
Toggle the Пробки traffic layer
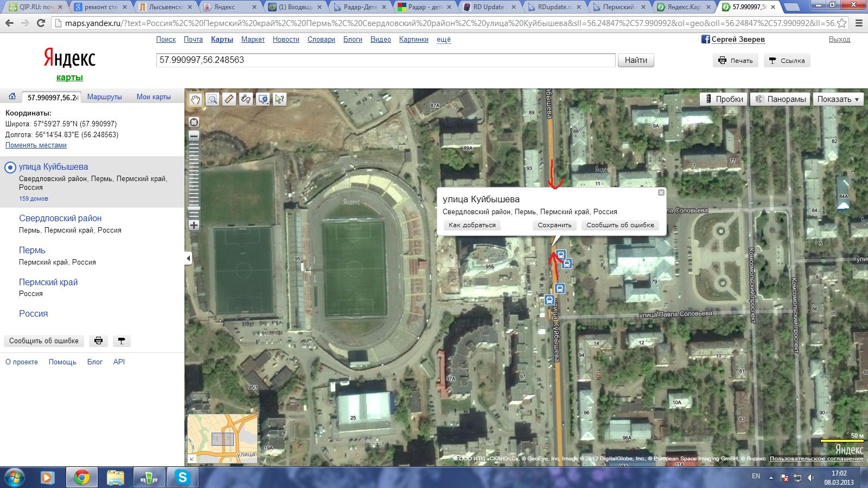click(x=724, y=99)
